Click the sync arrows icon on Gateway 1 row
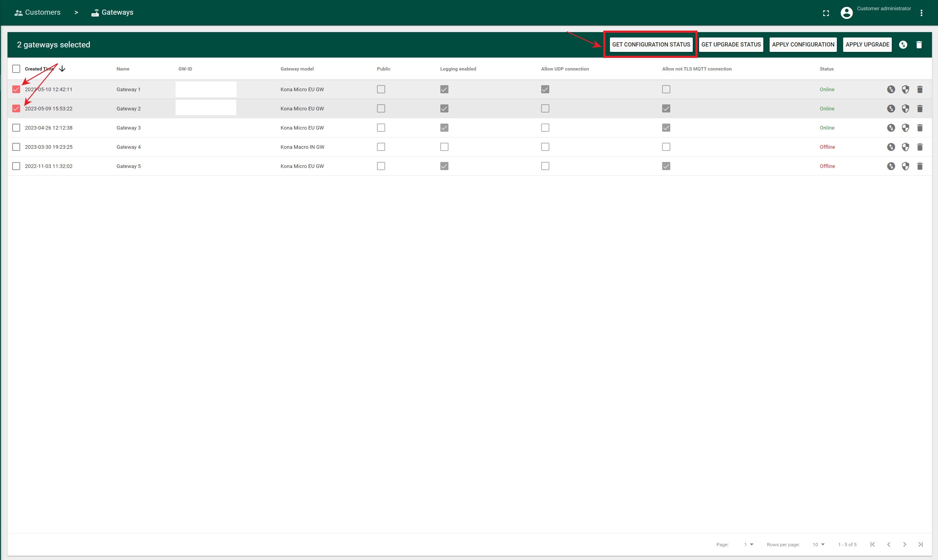This screenshot has width=938, height=560. [x=891, y=89]
